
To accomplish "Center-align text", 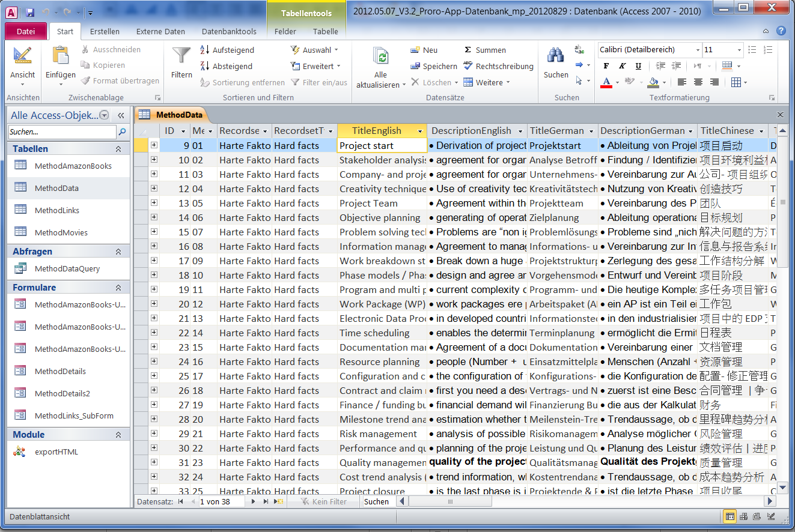I will pos(698,82).
